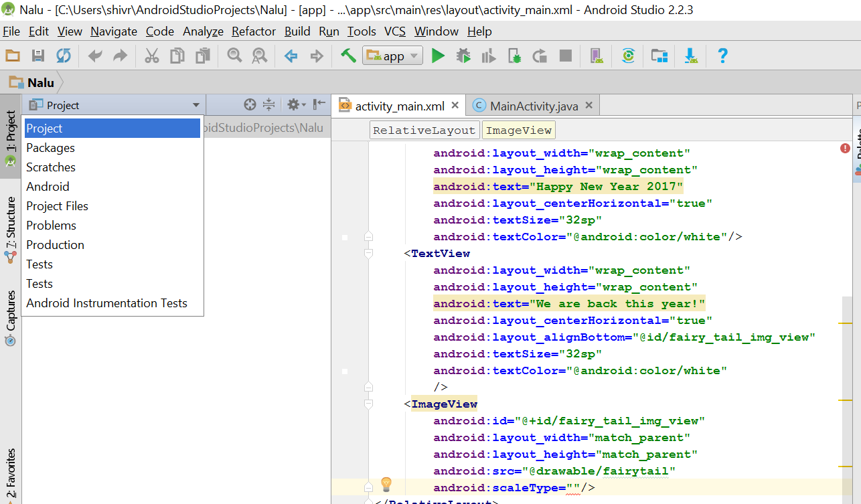Image resolution: width=861 pixels, height=504 pixels.
Task: Redo the last undone action
Action: coord(120,56)
